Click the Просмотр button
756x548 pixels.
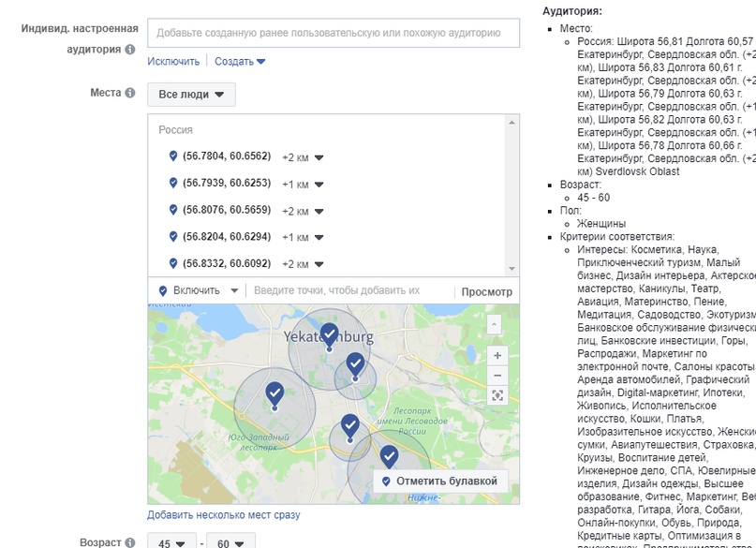click(x=486, y=292)
